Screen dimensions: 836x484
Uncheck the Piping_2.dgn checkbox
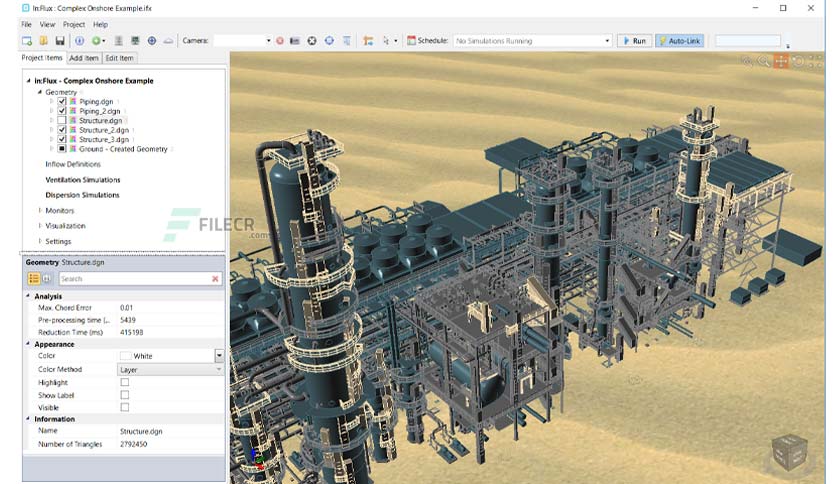62,111
